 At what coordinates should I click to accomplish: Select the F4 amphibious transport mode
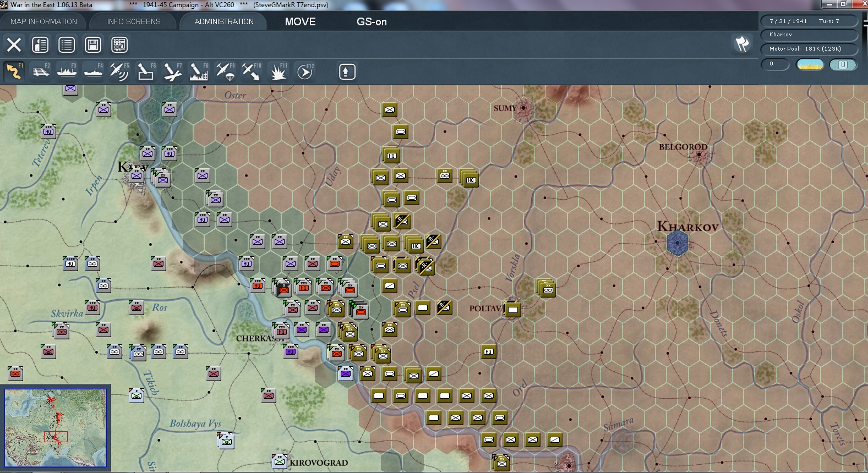pos(93,71)
